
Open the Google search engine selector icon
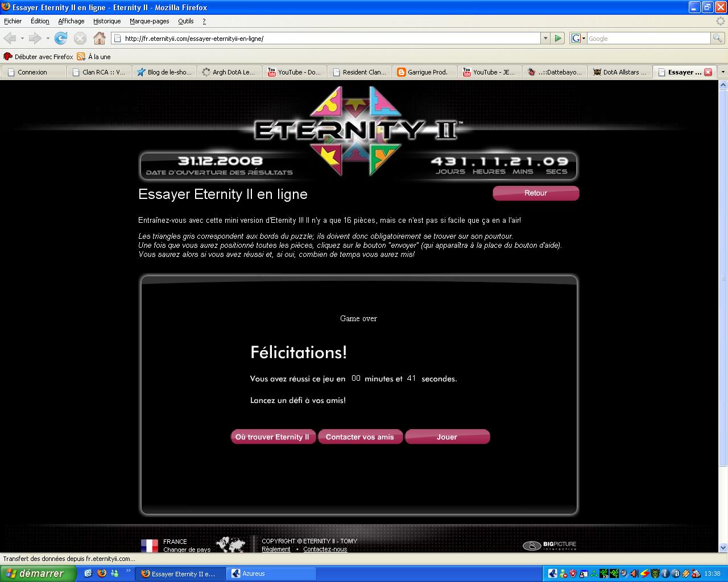tap(578, 38)
